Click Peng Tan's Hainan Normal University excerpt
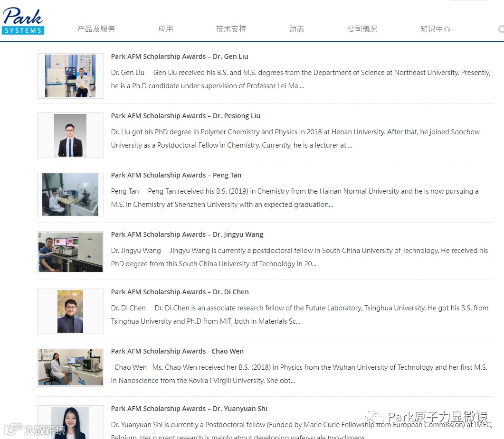Screen dimensions: 504x439 [295, 198]
